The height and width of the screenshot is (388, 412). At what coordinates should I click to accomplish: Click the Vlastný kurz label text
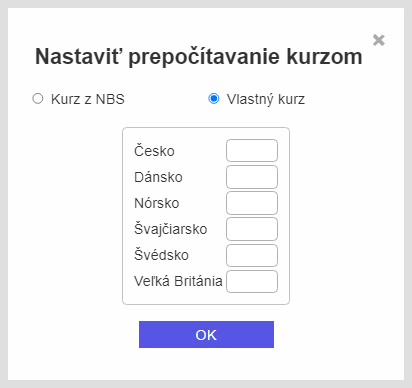[266, 99]
